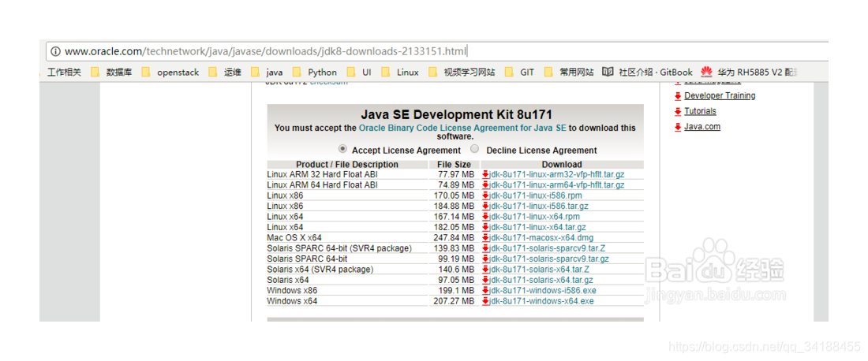
Task: Click arrow icon beside Developer Training
Action: click(x=678, y=96)
